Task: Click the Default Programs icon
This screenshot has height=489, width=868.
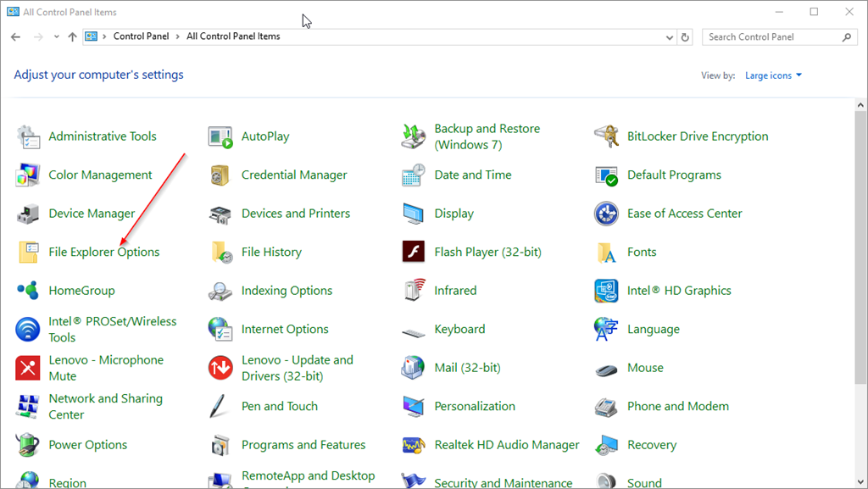Action: pos(606,175)
